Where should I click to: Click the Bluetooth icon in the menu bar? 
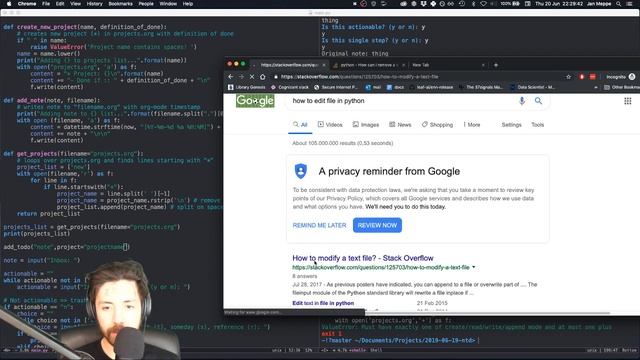point(473,4)
